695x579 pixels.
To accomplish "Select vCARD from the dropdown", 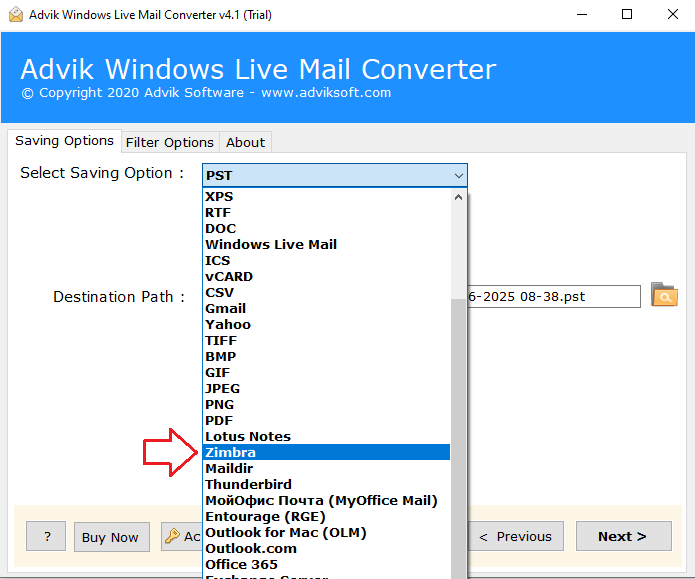I will pos(326,276).
